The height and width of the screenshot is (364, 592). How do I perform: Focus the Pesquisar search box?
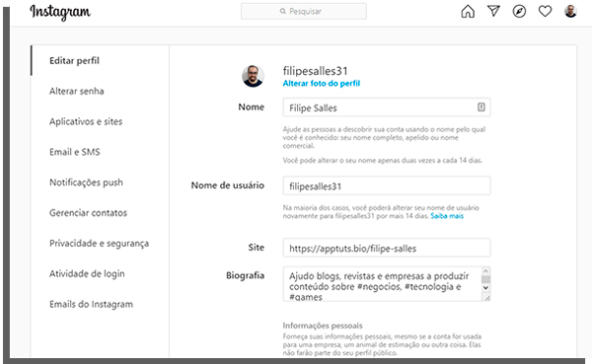pyautogui.click(x=304, y=11)
